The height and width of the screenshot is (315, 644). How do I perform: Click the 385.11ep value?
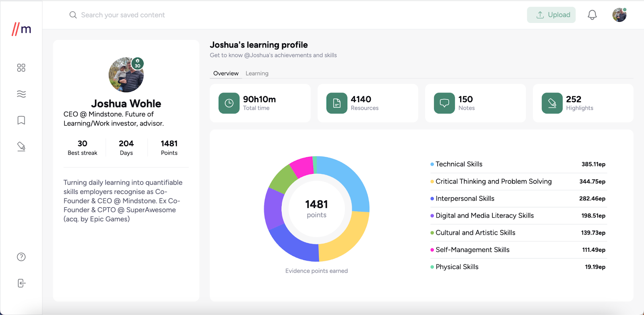[593, 164]
